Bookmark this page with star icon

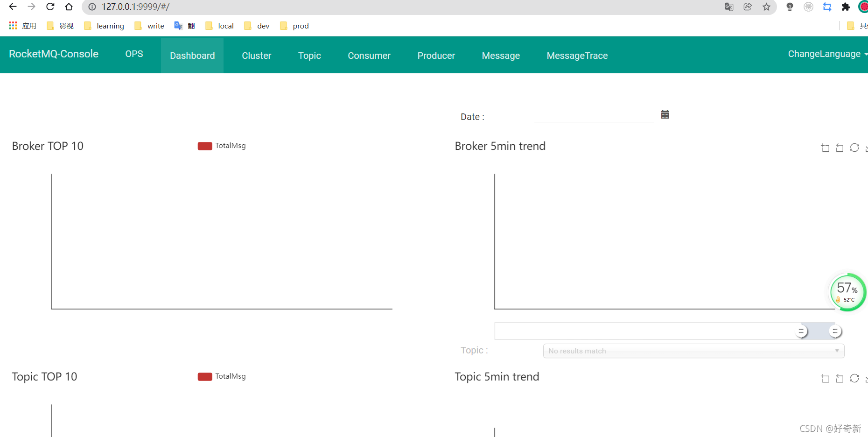pyautogui.click(x=766, y=7)
